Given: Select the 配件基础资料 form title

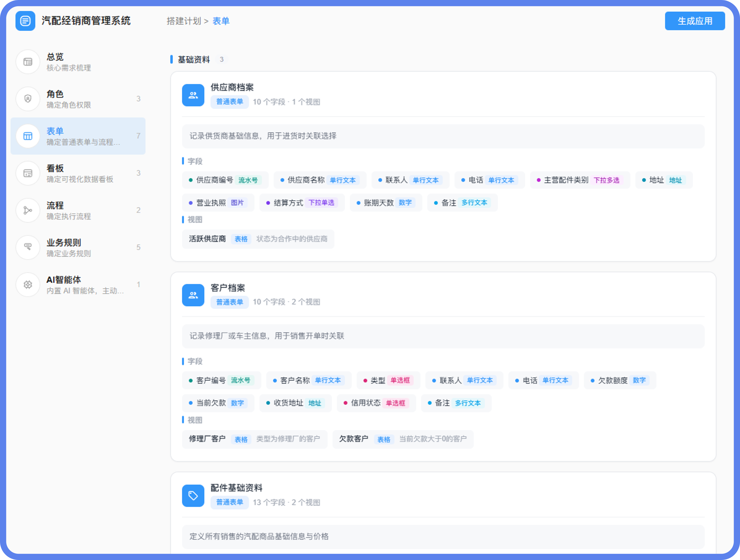Looking at the screenshot, I should pos(236,488).
